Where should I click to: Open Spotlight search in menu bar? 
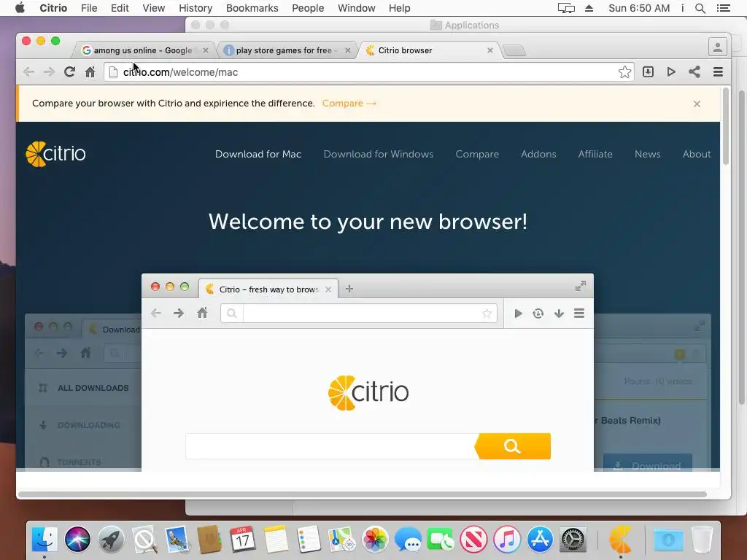tap(700, 8)
